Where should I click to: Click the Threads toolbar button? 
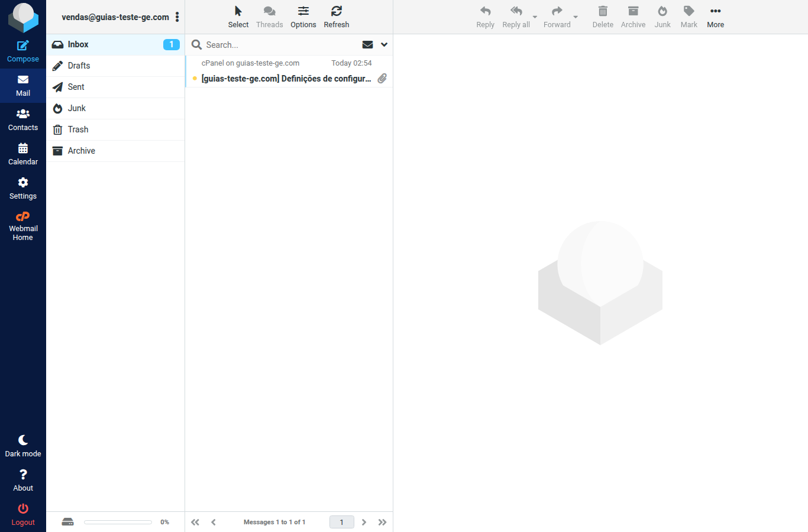pos(269,17)
